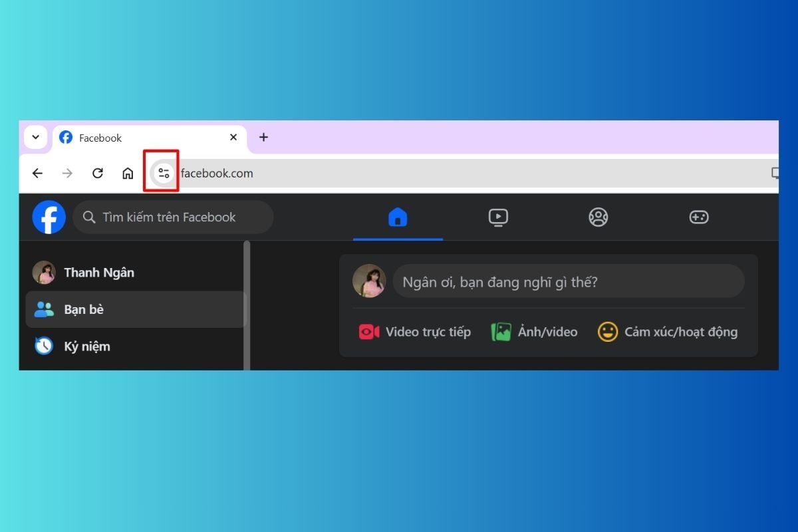This screenshot has width=798, height=532.
Task: Open the tab search dropdown arrow
Action: (x=35, y=137)
